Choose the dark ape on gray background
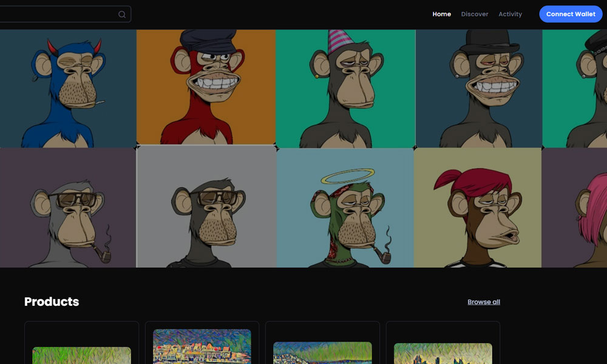607x364 pixels. coord(206,206)
